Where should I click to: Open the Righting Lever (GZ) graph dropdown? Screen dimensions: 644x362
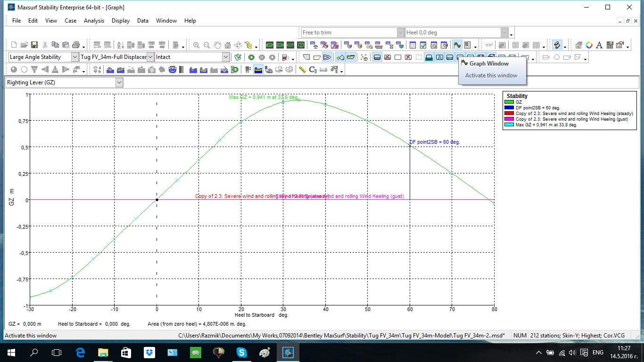pyautogui.click(x=119, y=82)
